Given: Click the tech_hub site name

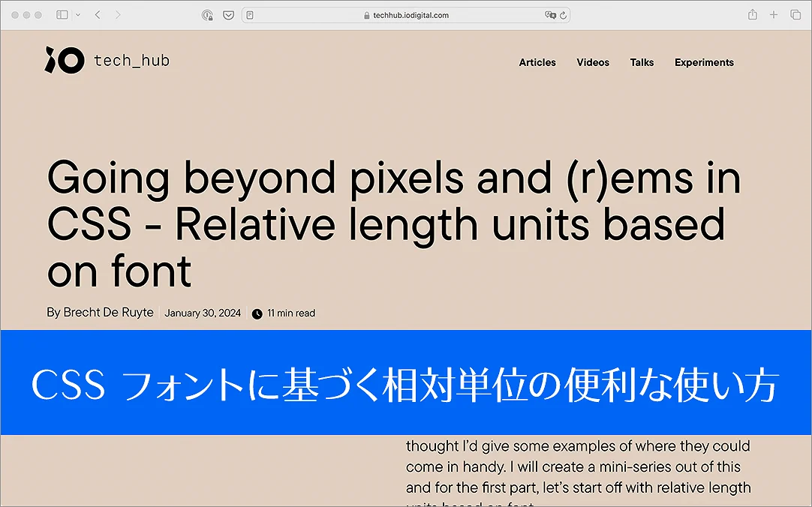Looking at the screenshot, I should [131, 61].
